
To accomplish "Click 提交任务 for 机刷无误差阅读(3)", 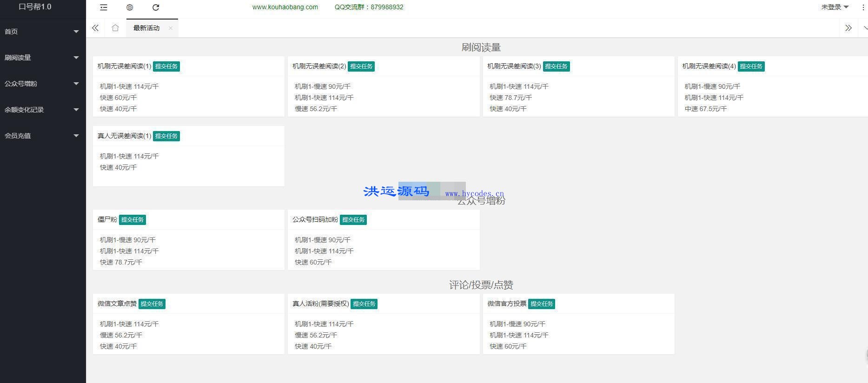I will coord(556,66).
